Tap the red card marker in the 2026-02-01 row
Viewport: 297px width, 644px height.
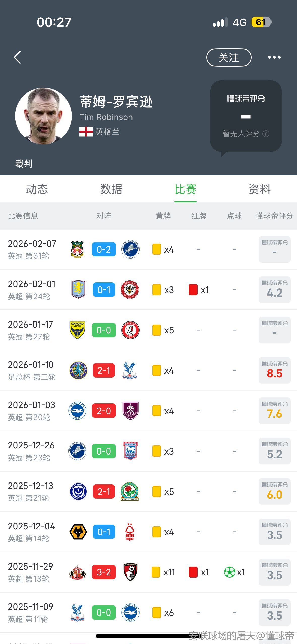(193, 290)
